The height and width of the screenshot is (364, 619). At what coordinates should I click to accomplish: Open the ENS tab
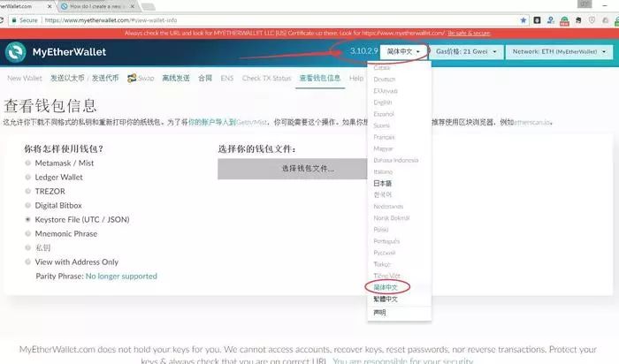click(227, 78)
